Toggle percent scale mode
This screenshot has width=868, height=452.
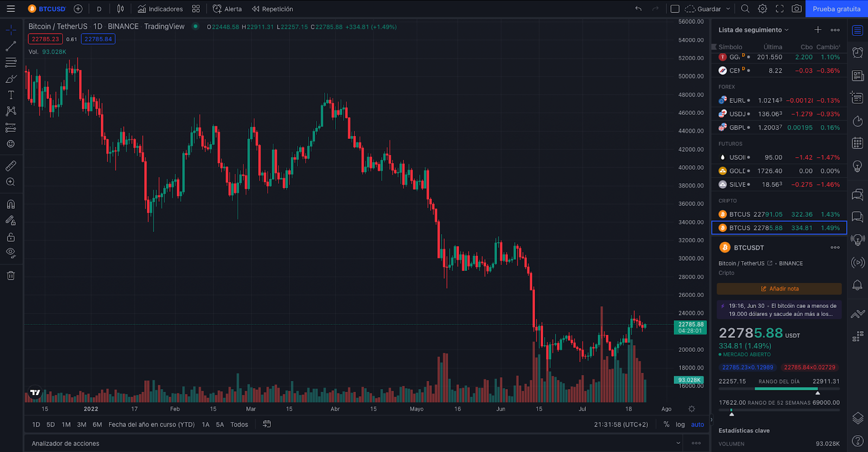click(x=666, y=424)
